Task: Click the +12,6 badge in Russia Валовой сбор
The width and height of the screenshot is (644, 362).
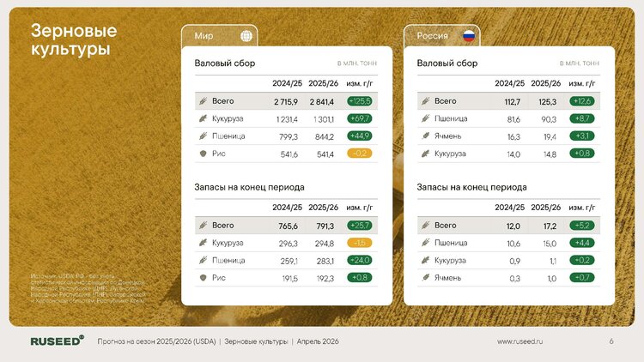Action: click(581, 101)
